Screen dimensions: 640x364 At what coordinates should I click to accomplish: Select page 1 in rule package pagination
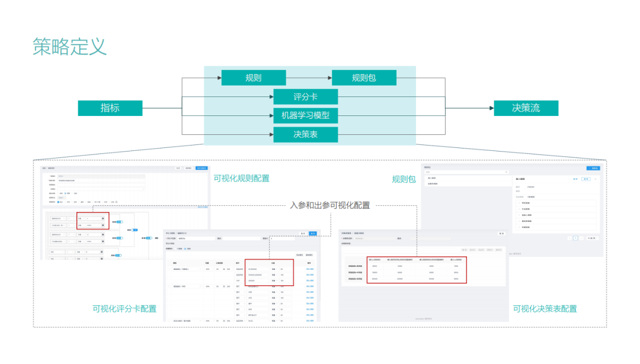click(x=575, y=238)
